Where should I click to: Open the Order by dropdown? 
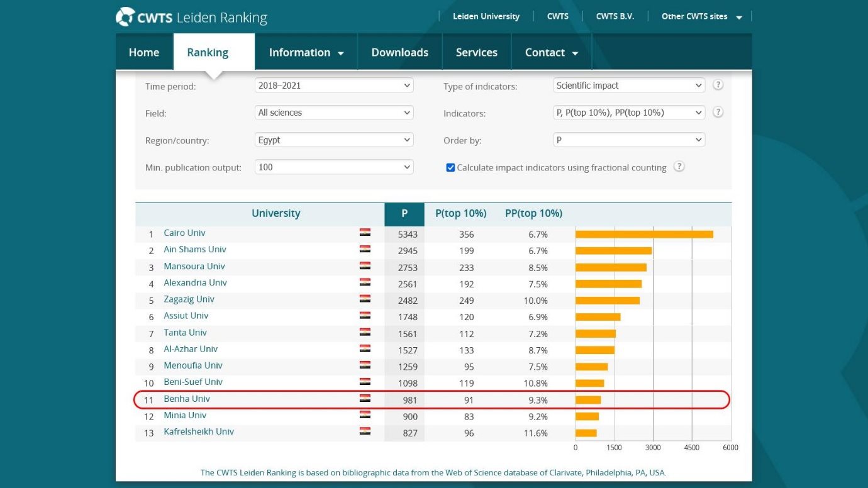click(629, 140)
